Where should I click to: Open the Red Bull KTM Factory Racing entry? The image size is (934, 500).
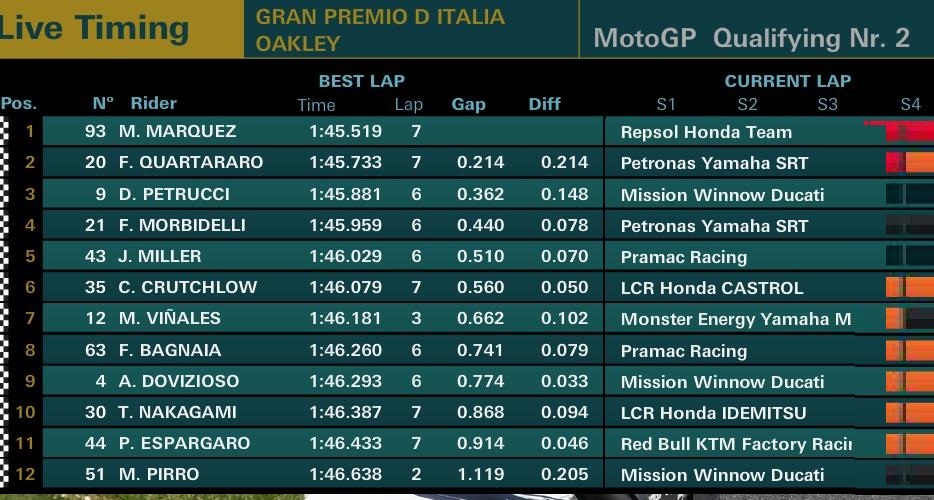736,444
